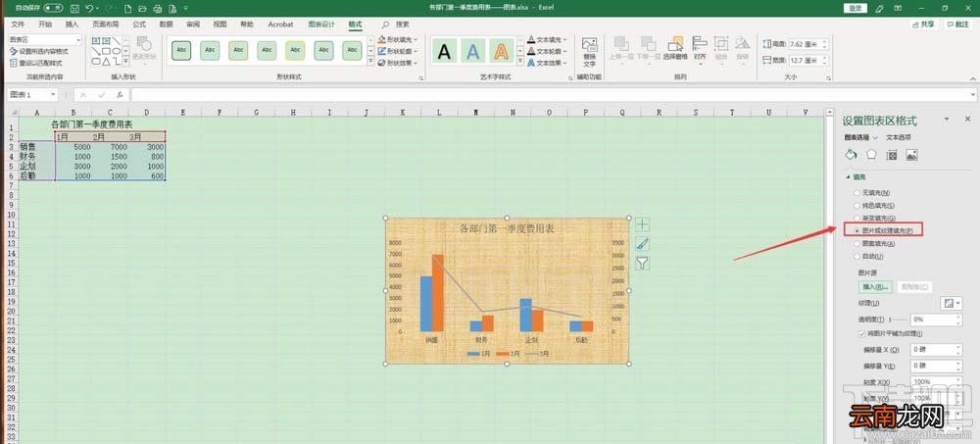The image size is (980, 444).
Task: Expand 图表选项 chevron in format pane
Action: pyautogui.click(x=875, y=137)
